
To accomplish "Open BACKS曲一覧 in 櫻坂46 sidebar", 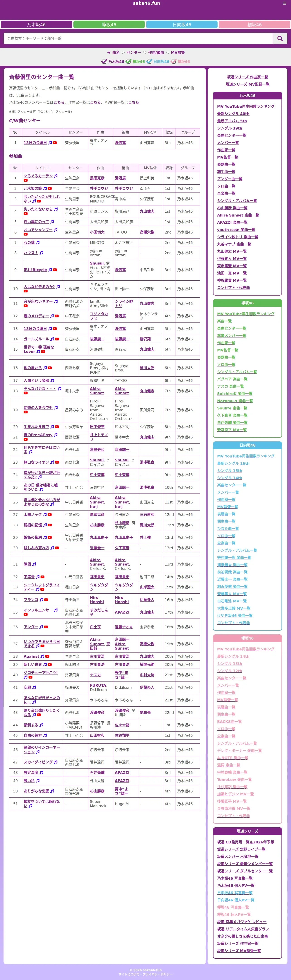I will click(229, 722).
